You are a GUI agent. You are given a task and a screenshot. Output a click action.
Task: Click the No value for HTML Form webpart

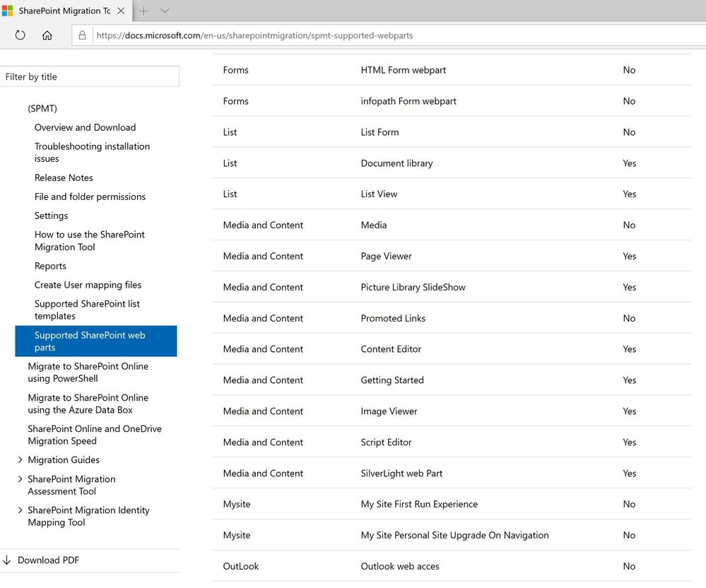click(x=629, y=70)
